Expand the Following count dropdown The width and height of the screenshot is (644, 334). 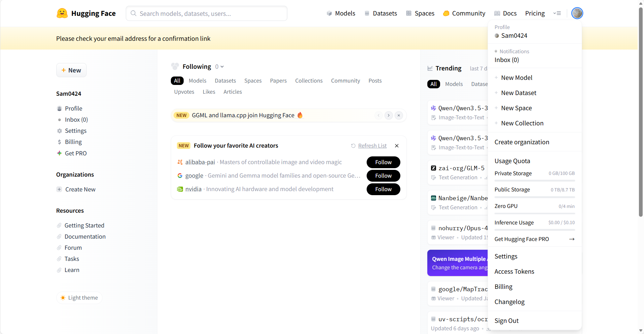tap(220, 67)
